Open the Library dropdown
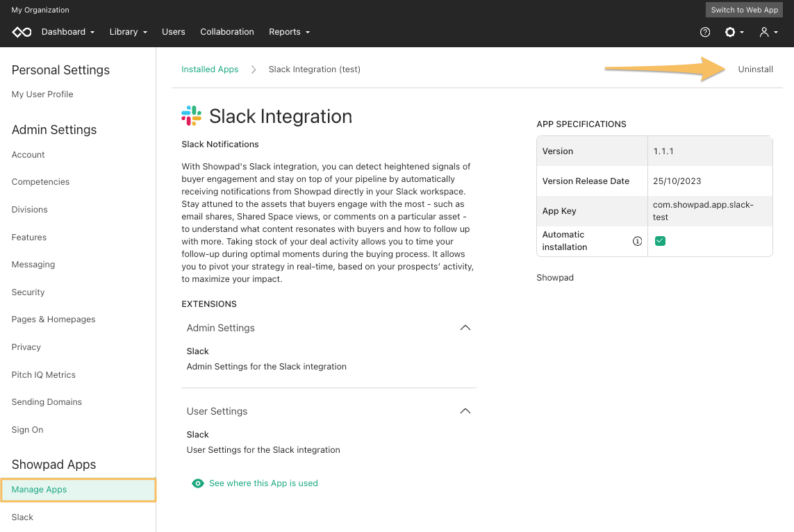 128,32
